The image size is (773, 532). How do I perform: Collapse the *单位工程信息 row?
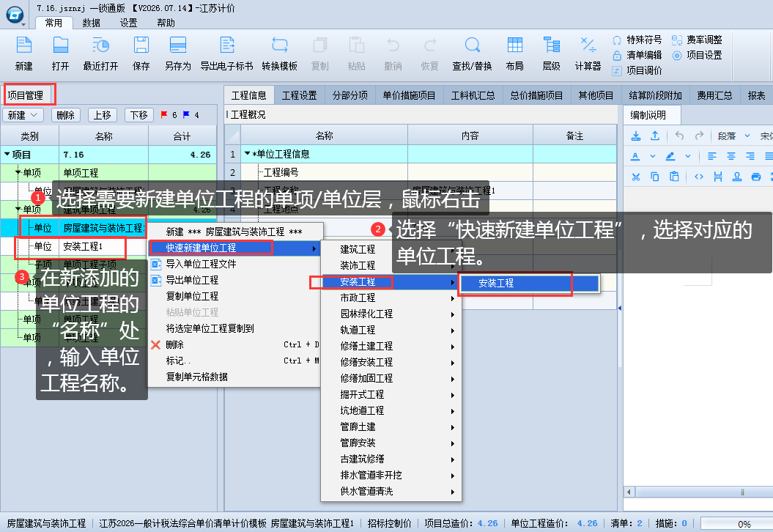247,154
